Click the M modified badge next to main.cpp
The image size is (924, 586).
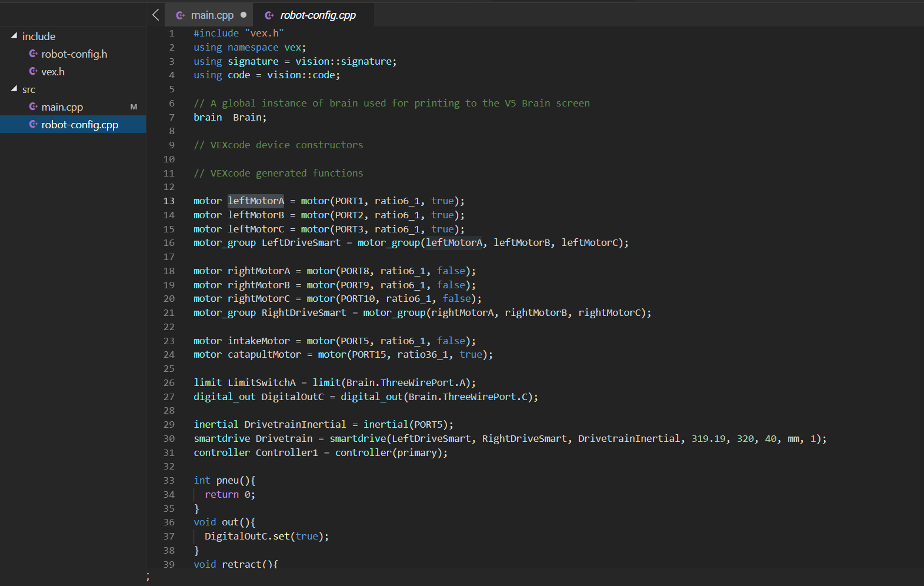click(x=134, y=106)
